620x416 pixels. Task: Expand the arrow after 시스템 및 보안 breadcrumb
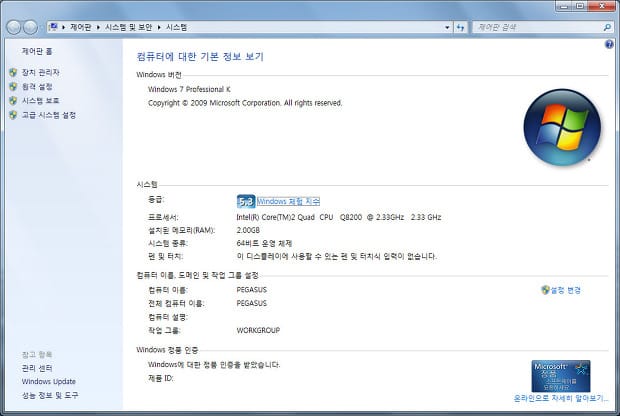click(159, 27)
